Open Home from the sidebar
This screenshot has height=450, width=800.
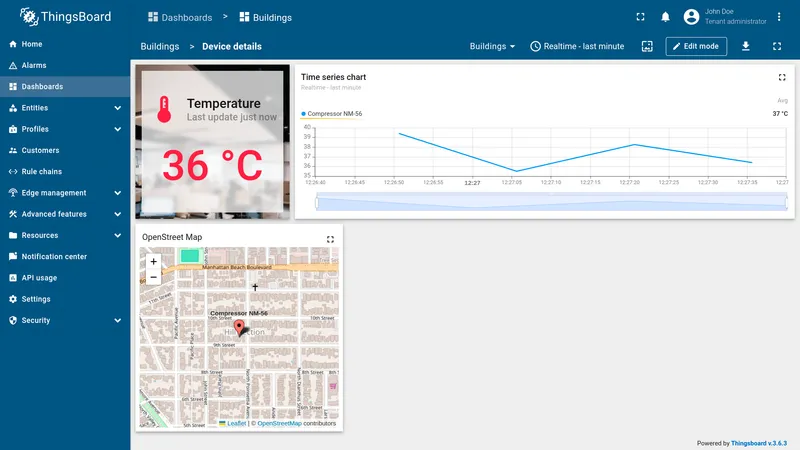pos(65,44)
